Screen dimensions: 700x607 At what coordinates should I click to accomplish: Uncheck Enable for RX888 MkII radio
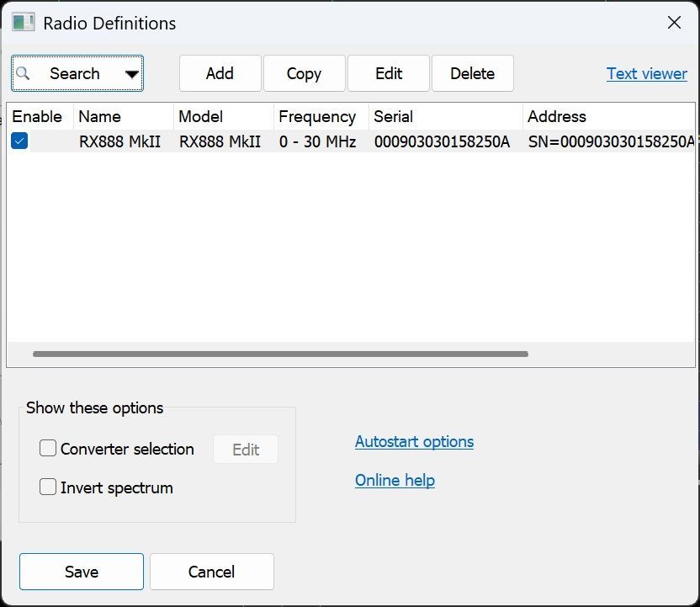coord(19,141)
